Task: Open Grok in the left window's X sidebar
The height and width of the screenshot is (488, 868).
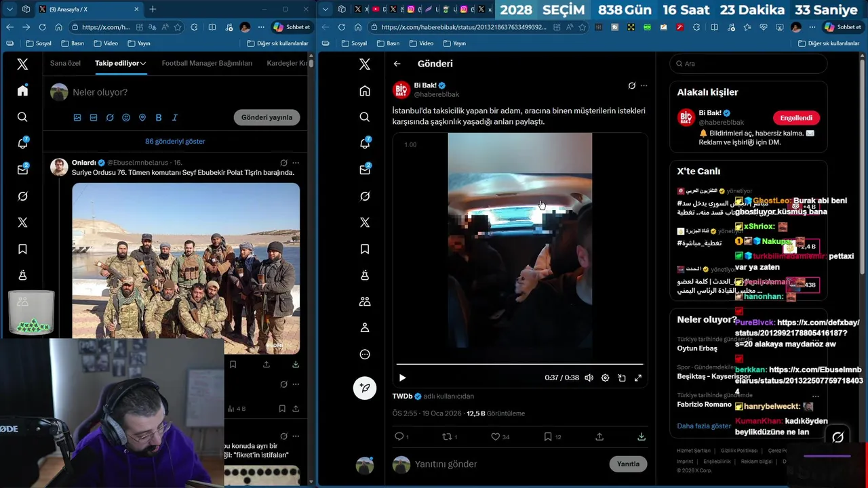Action: point(22,197)
